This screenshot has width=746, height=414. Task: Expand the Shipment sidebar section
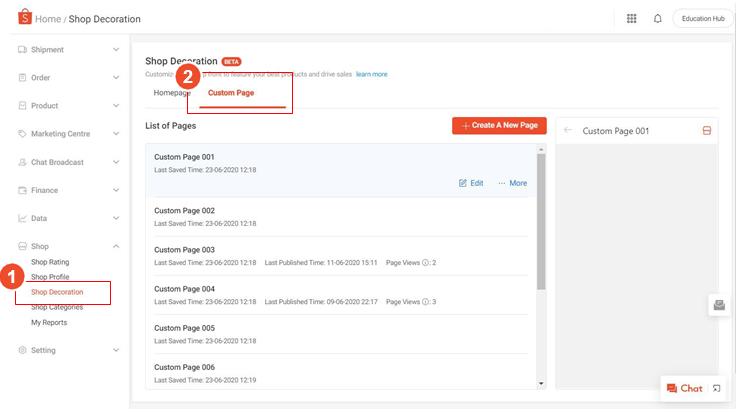pos(116,50)
